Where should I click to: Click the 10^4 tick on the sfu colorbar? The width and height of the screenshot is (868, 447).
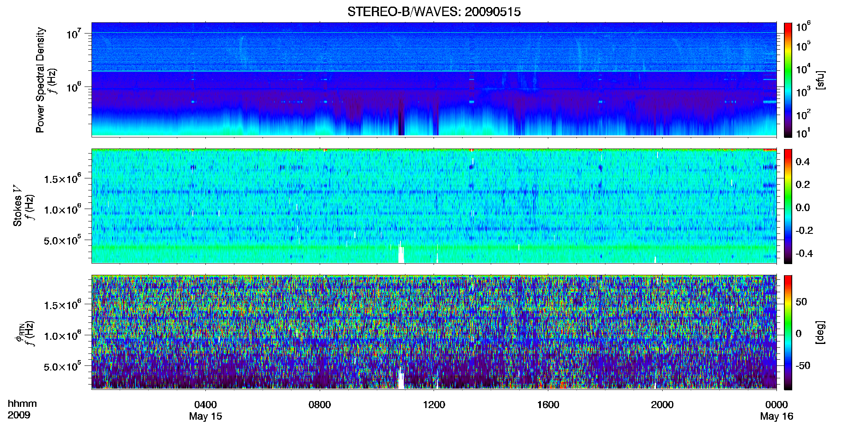(803, 69)
